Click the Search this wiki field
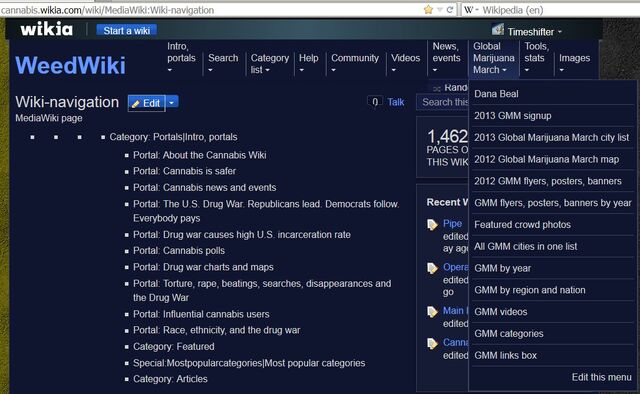This screenshot has width=640, height=394. [x=442, y=102]
